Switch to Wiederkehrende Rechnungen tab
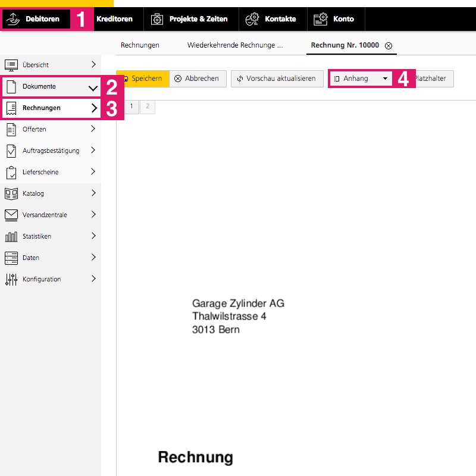The image size is (476, 476). (x=234, y=45)
